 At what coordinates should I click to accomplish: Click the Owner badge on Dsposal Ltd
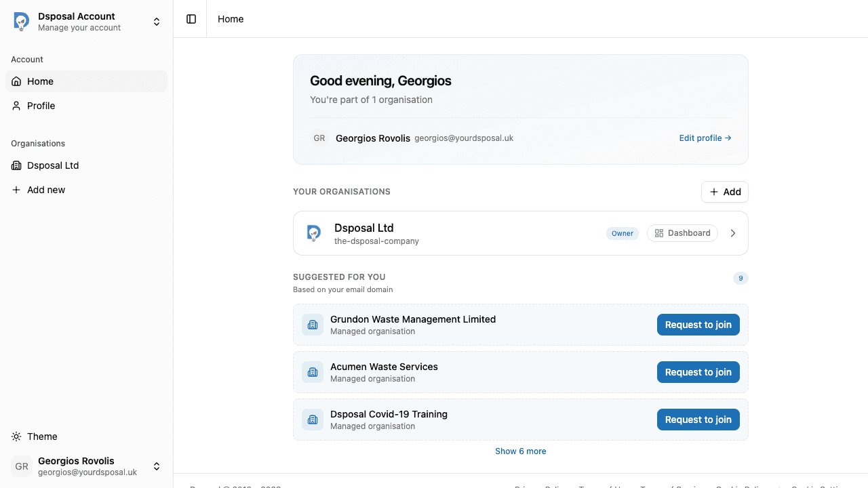click(622, 233)
